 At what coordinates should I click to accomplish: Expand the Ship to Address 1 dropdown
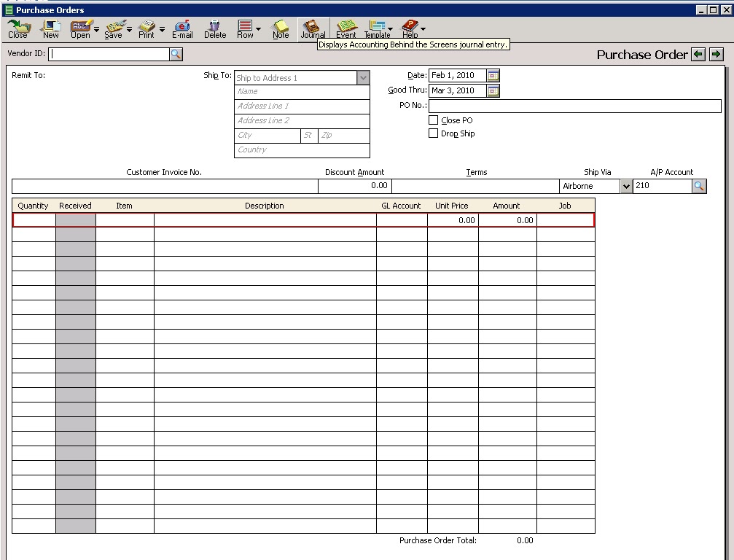coord(363,77)
